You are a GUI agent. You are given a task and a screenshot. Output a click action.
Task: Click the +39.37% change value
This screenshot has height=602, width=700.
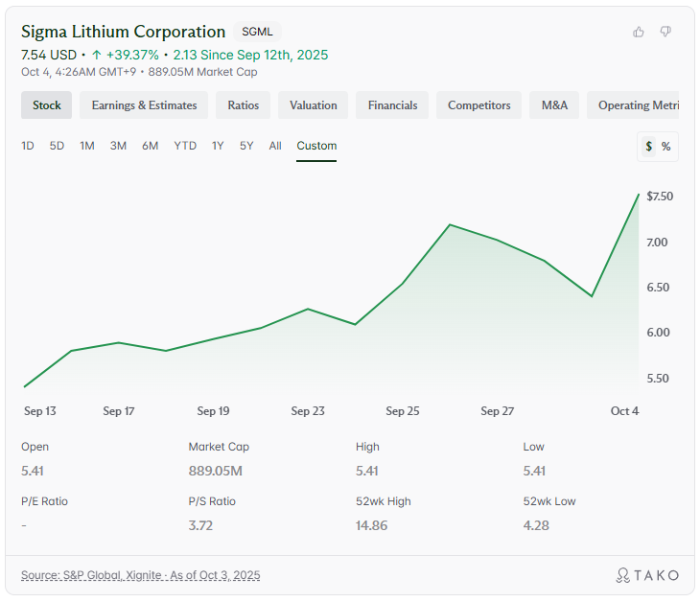[x=132, y=55]
